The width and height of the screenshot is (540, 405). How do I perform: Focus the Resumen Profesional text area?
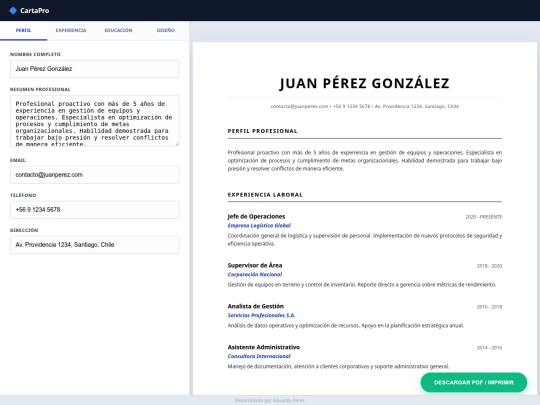(x=95, y=121)
